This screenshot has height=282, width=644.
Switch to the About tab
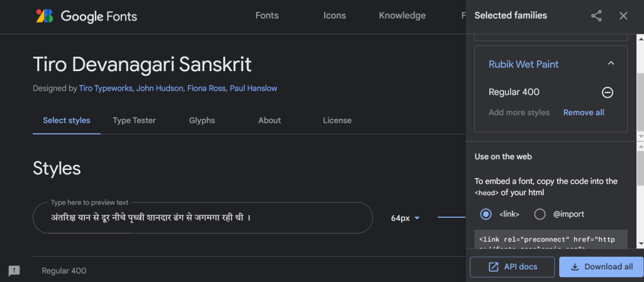pos(269,120)
